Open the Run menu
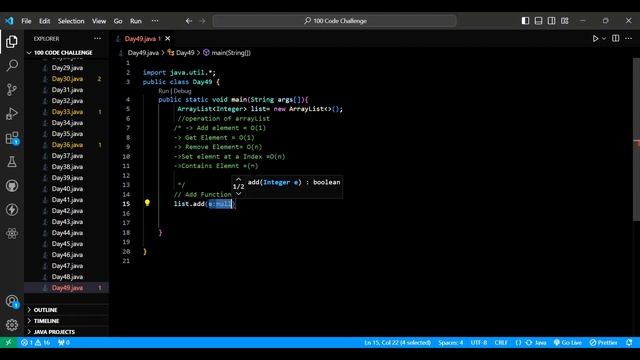Image resolution: width=640 pixels, height=360 pixels. [x=136, y=21]
